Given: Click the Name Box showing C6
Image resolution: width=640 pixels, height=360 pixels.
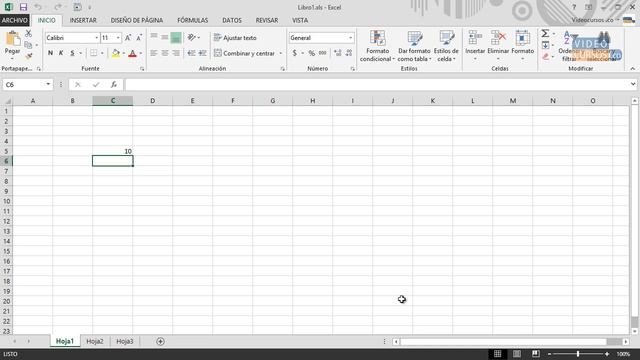Looking at the screenshot, I should (24, 84).
